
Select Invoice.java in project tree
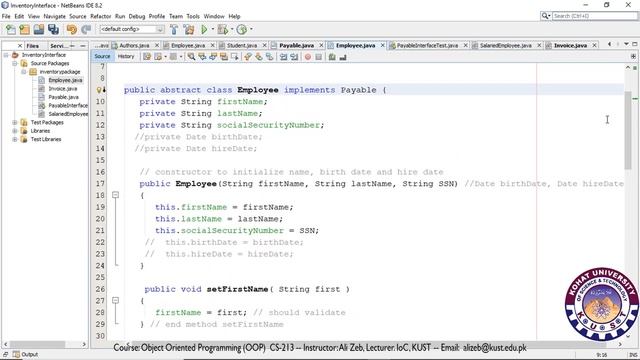tap(62, 89)
